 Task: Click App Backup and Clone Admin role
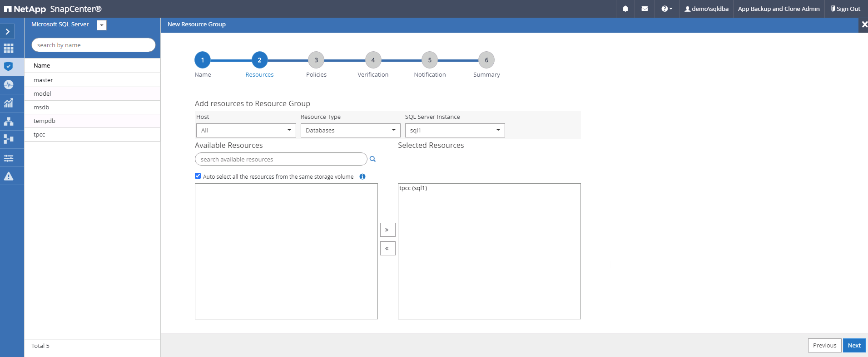tap(779, 9)
